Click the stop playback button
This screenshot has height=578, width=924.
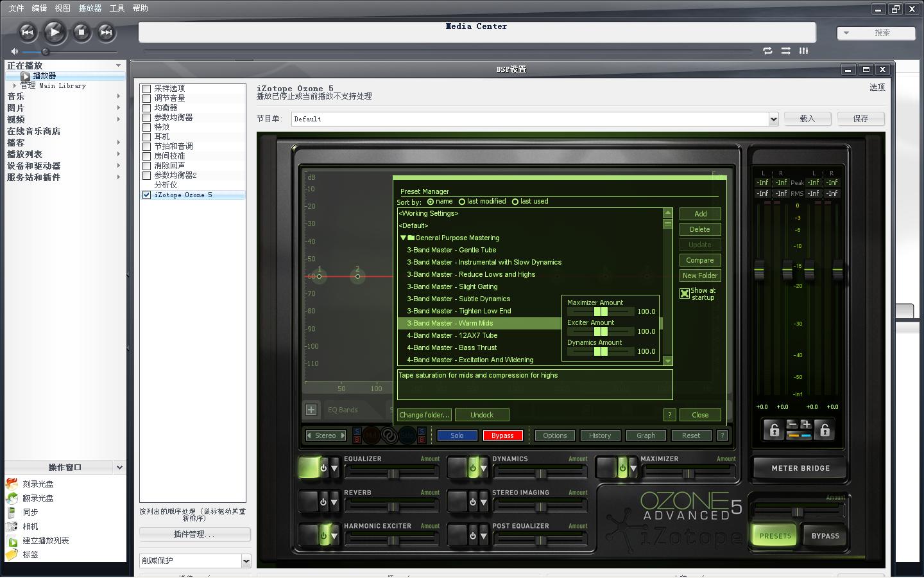click(81, 31)
